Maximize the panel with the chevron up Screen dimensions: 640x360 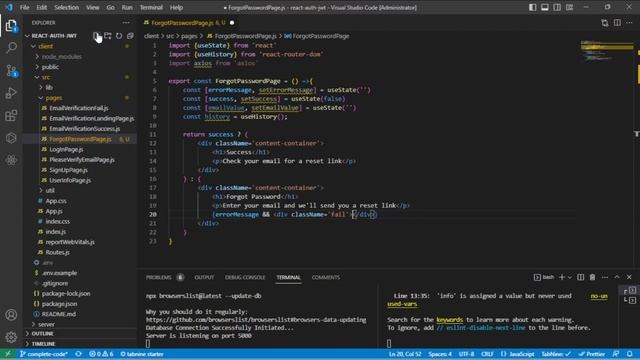(617, 277)
